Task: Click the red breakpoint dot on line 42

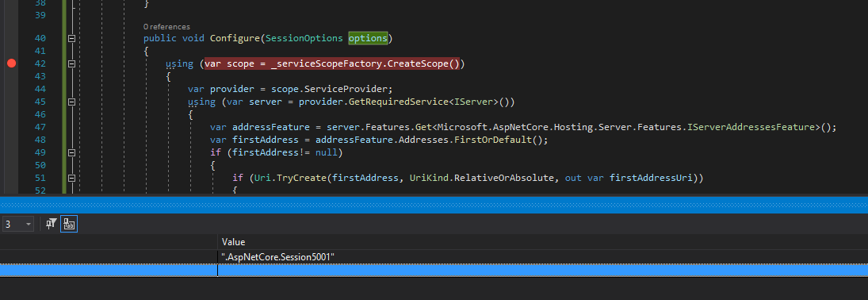Action: 11,63
